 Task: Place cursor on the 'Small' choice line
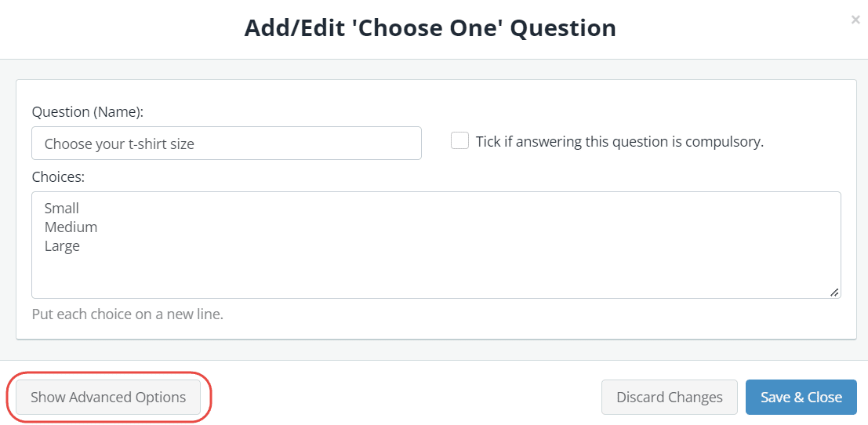(x=62, y=209)
